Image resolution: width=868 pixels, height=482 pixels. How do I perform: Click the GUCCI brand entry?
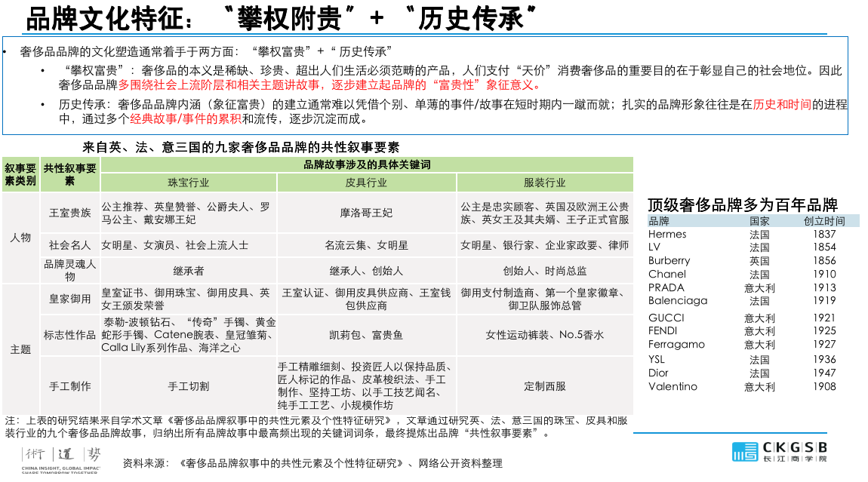click(x=666, y=318)
